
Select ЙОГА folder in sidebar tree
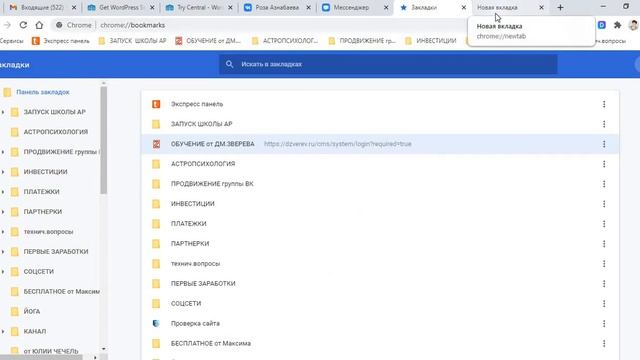[x=32, y=311]
